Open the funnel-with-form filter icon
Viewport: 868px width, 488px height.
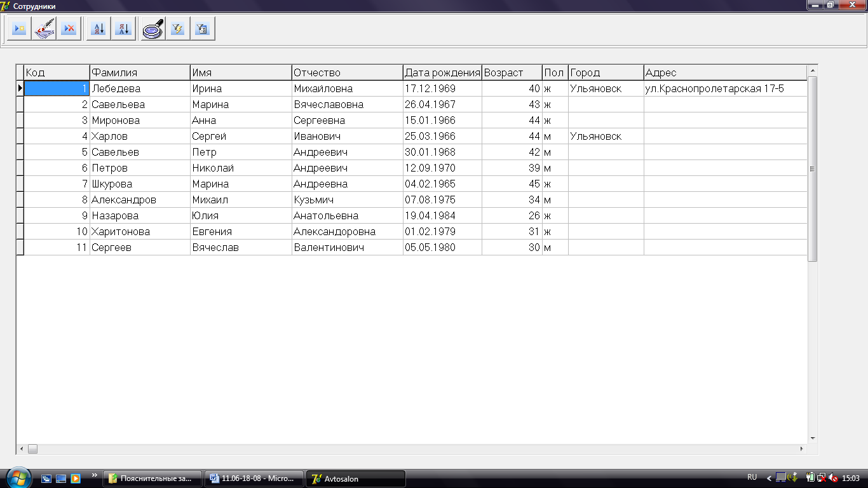[203, 29]
